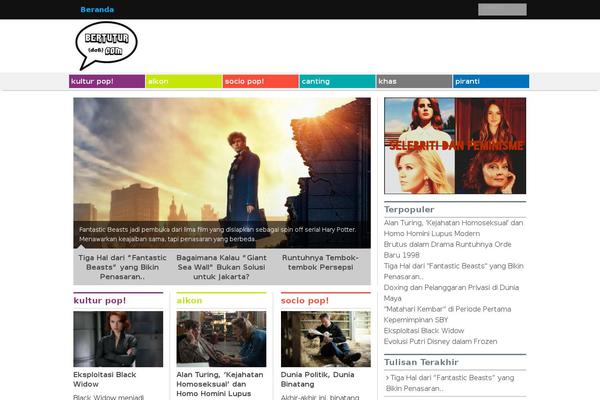Open the Dunia Politik article thumbnail
The width and height of the screenshot is (600, 400).
pyautogui.click(x=326, y=339)
